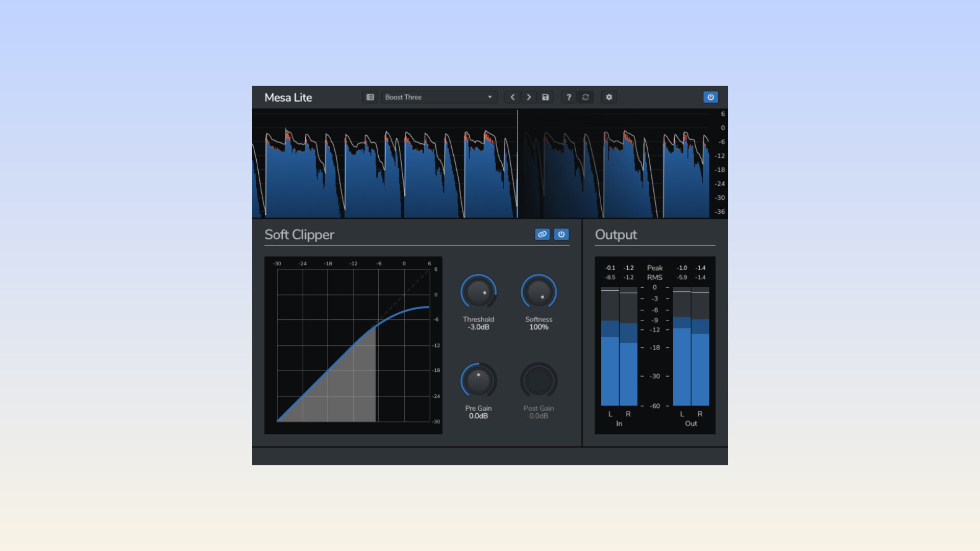Open the settings gear
Screen dimensions: 980x551
(609, 97)
